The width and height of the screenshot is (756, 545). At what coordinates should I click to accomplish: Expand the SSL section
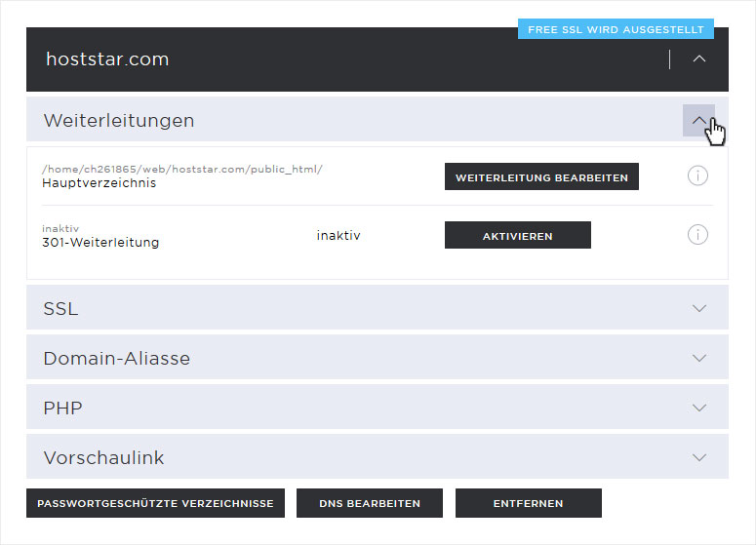point(699,308)
